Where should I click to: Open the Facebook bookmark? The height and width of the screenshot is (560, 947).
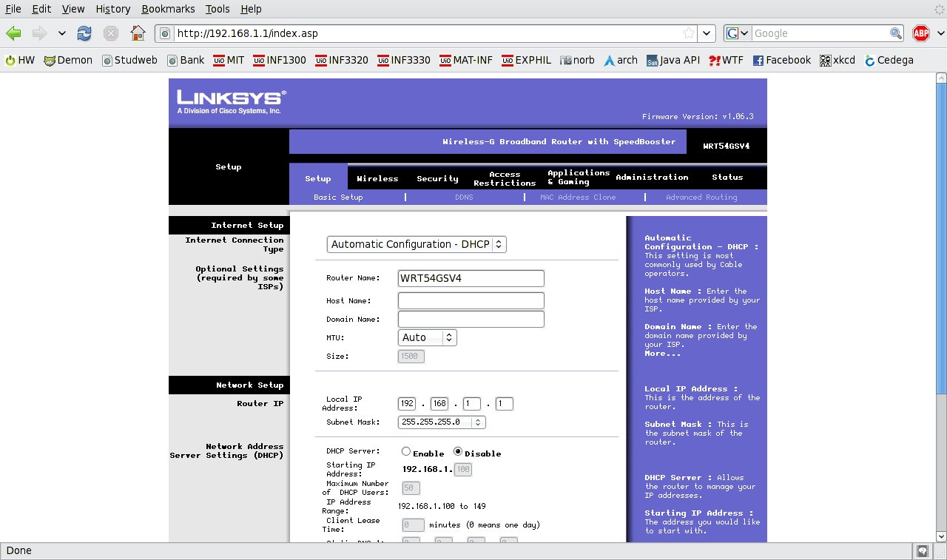pos(782,60)
